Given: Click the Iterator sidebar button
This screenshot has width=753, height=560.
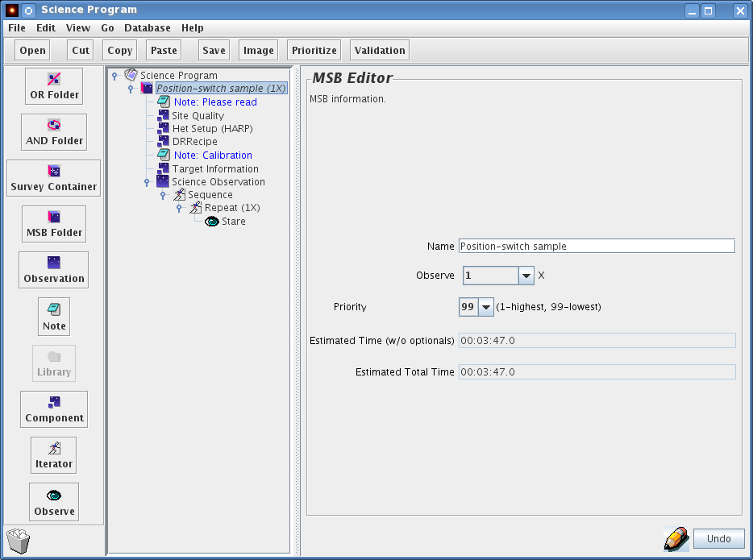Looking at the screenshot, I should coord(54,455).
